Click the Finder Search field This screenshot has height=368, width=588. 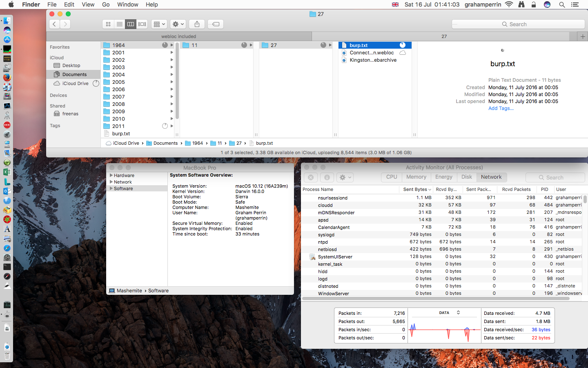coord(518,24)
